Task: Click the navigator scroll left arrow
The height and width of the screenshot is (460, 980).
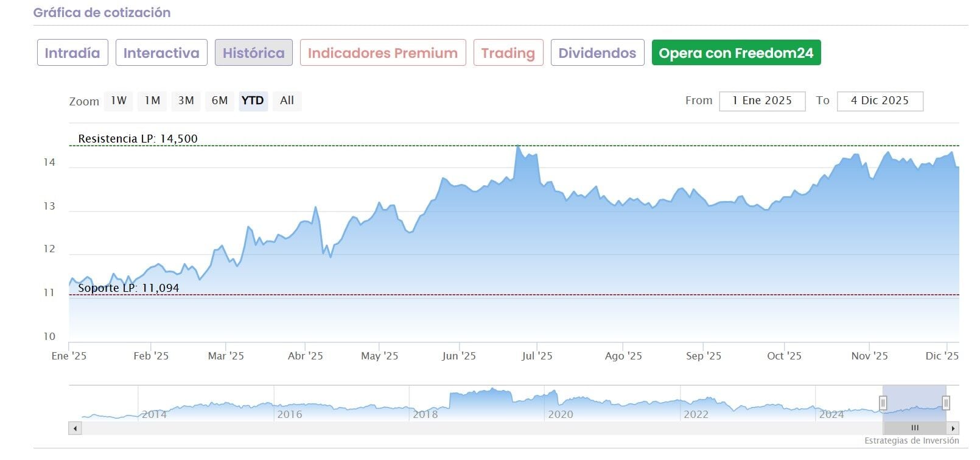Action: [75, 428]
